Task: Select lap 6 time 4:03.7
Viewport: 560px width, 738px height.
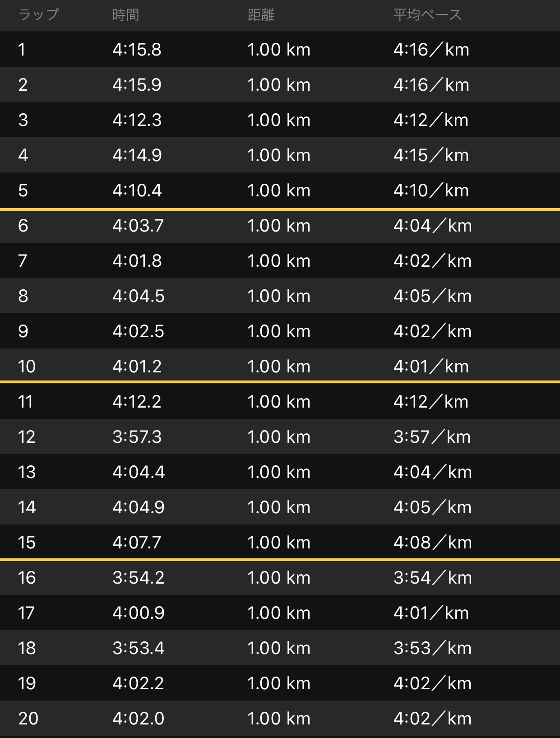Action: click(x=138, y=226)
